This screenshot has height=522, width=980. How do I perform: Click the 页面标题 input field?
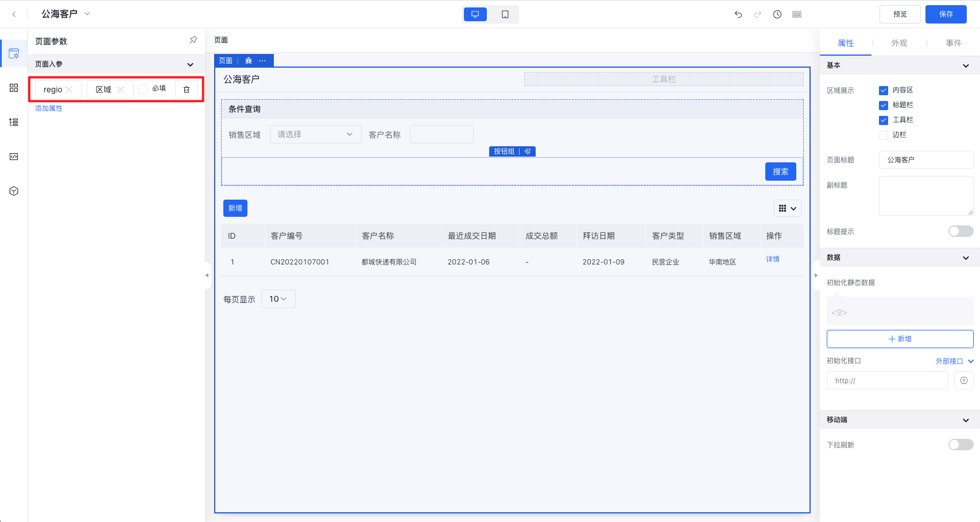click(926, 160)
